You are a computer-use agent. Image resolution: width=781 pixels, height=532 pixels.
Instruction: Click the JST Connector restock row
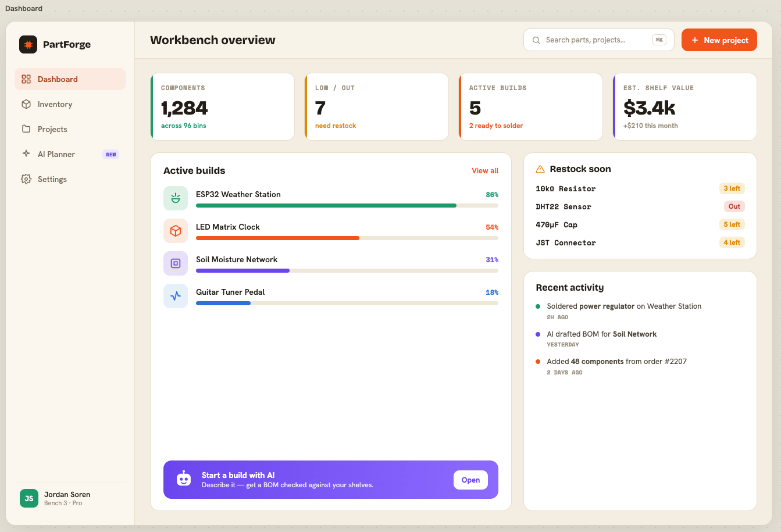point(640,242)
